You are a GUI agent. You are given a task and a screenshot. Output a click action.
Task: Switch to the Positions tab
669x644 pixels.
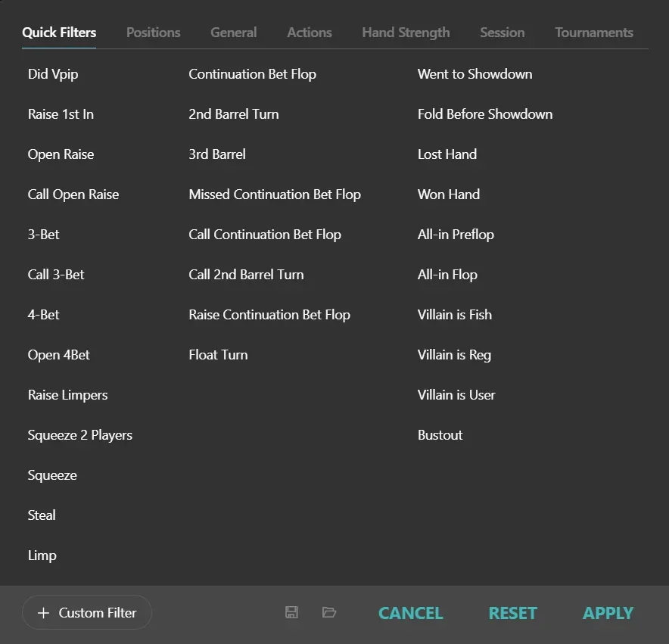153,33
